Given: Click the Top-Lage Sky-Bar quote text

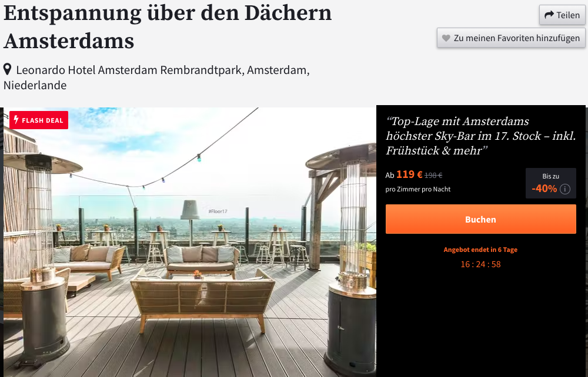Looking at the screenshot, I should click(x=481, y=136).
